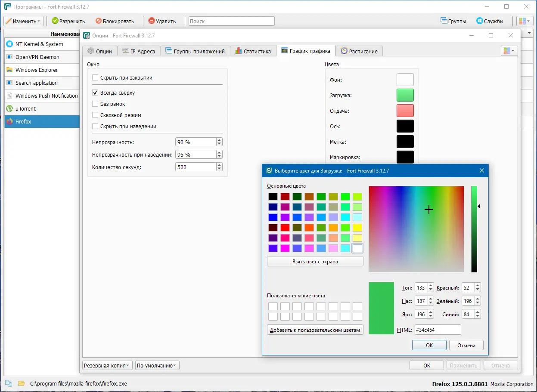Click the green Разрешить checkmark button
This screenshot has height=392, width=537.
pos(68,21)
